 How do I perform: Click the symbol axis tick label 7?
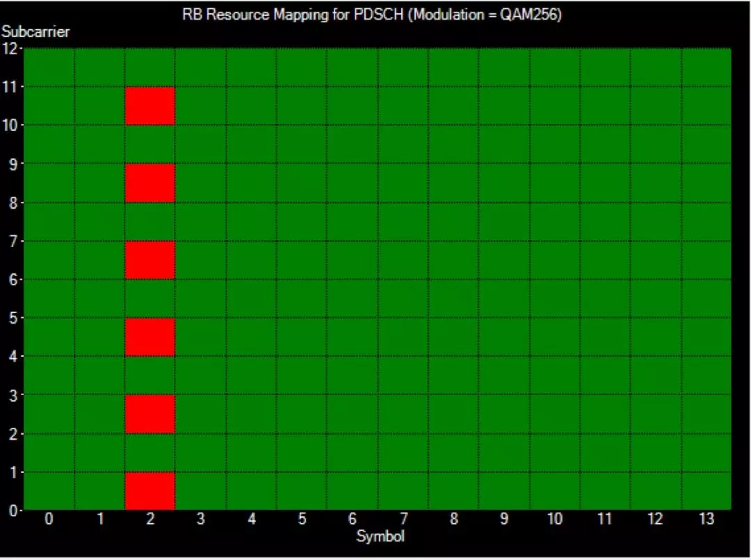403,520
